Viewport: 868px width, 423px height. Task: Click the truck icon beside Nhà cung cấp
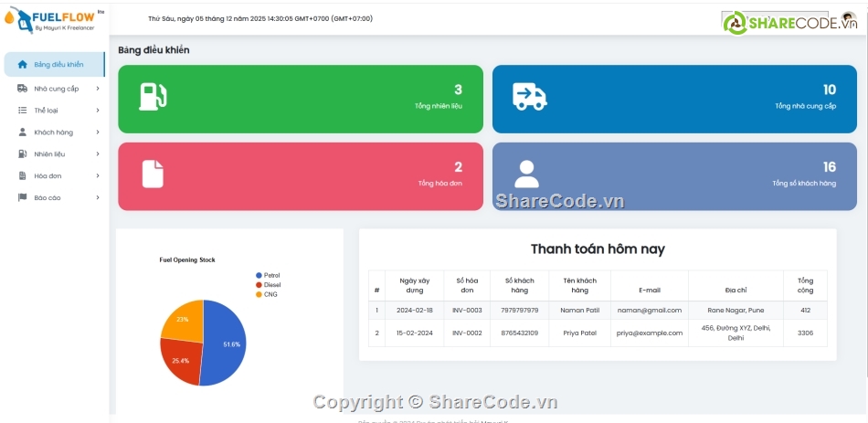[22, 89]
